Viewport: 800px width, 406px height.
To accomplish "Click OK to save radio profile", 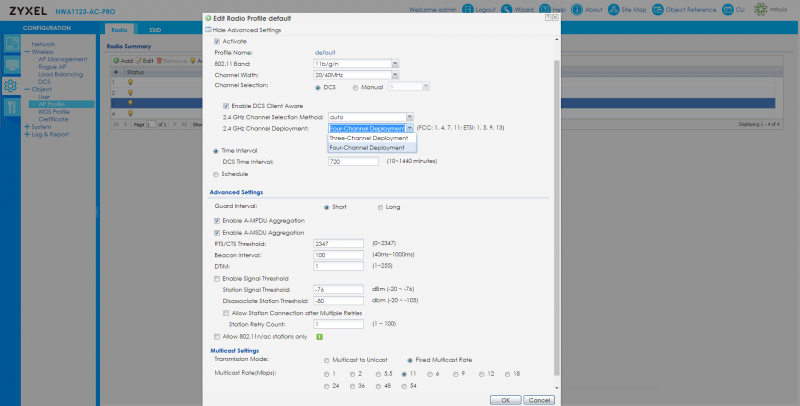I will click(x=506, y=400).
